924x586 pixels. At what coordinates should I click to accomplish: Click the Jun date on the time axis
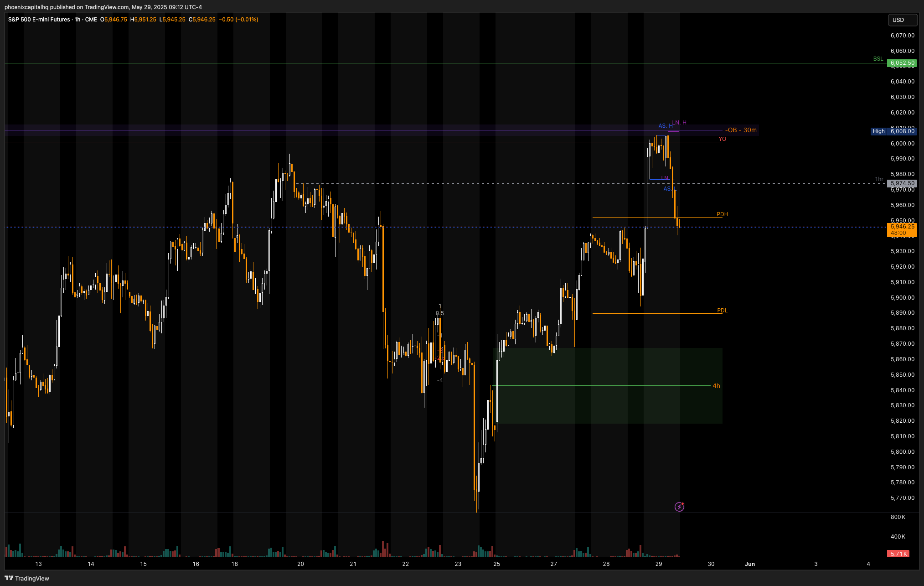pos(749,564)
